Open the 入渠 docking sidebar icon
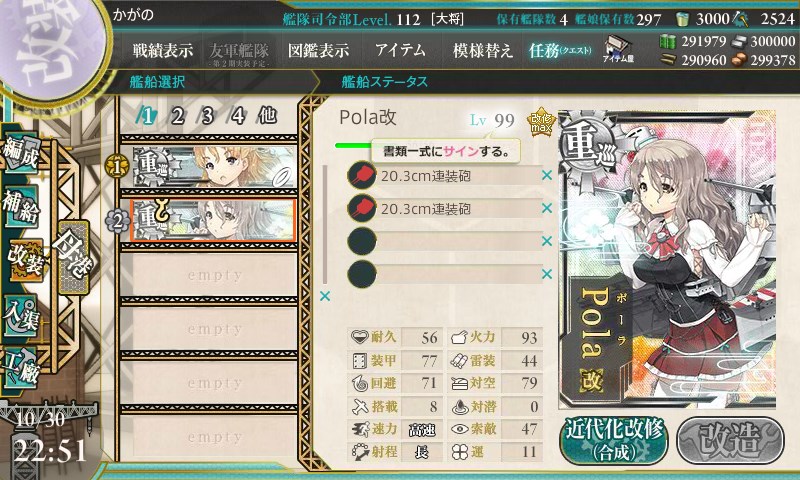This screenshot has height=480, width=800. click(21, 316)
